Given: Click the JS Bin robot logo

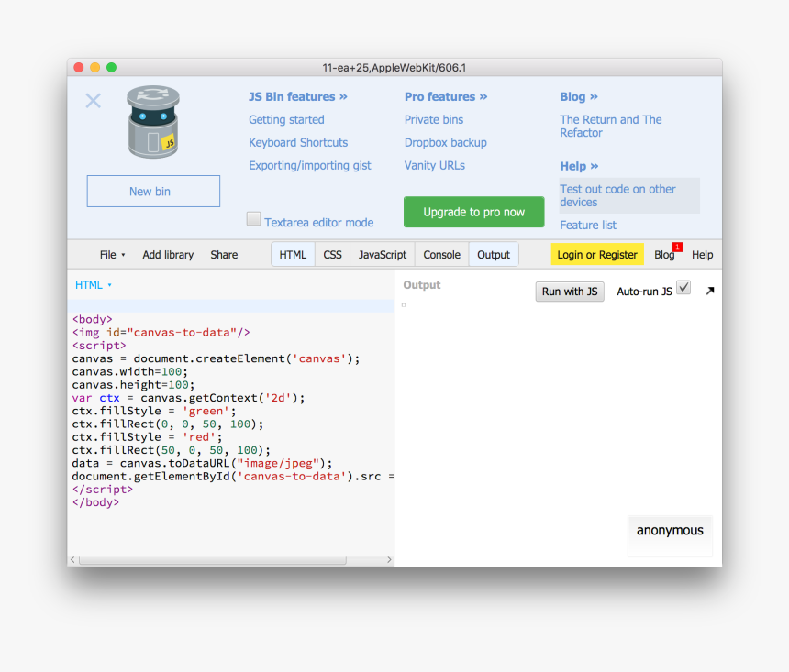Looking at the screenshot, I should [153, 122].
